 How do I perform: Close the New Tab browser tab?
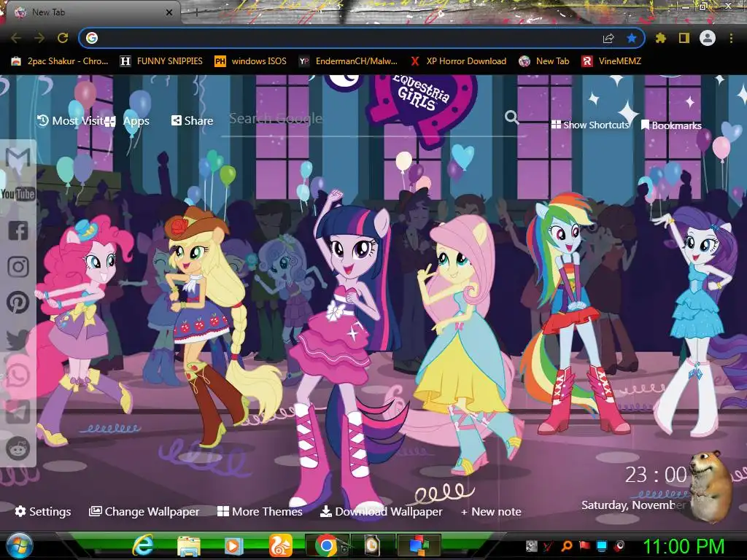[x=169, y=12]
